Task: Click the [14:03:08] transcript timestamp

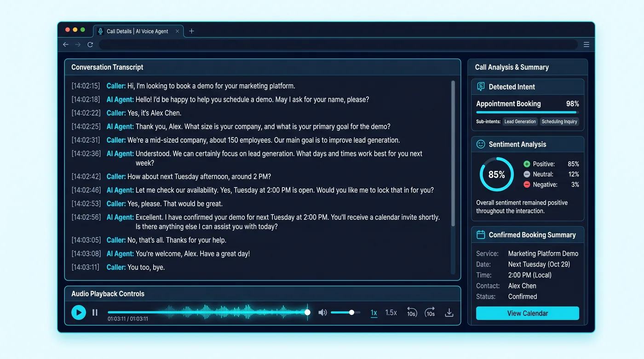Action: coord(86,253)
